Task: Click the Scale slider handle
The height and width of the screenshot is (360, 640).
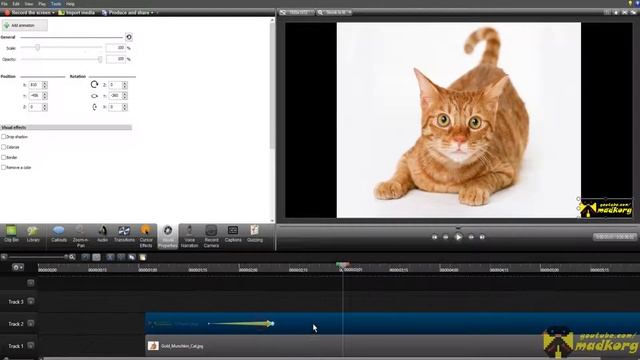Action: (x=37, y=48)
